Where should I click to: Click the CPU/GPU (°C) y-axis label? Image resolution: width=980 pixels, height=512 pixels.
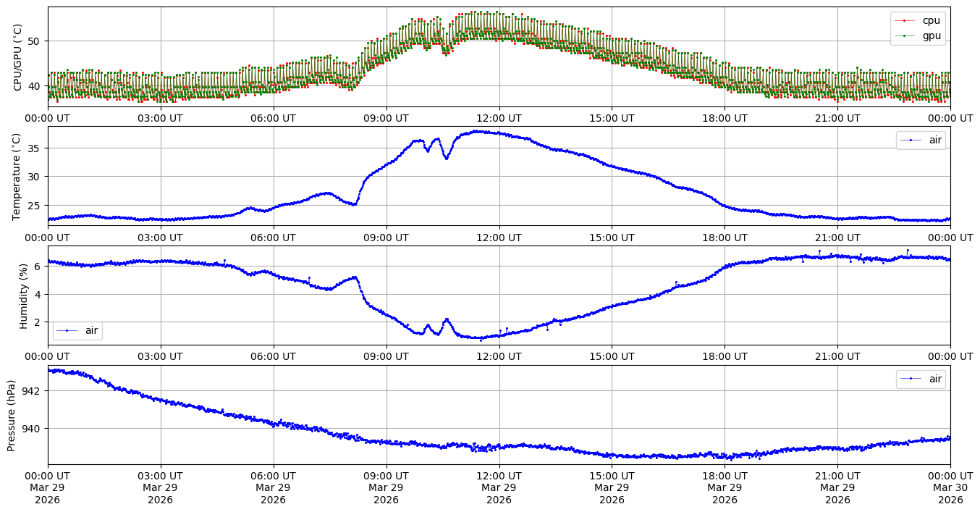[18, 58]
